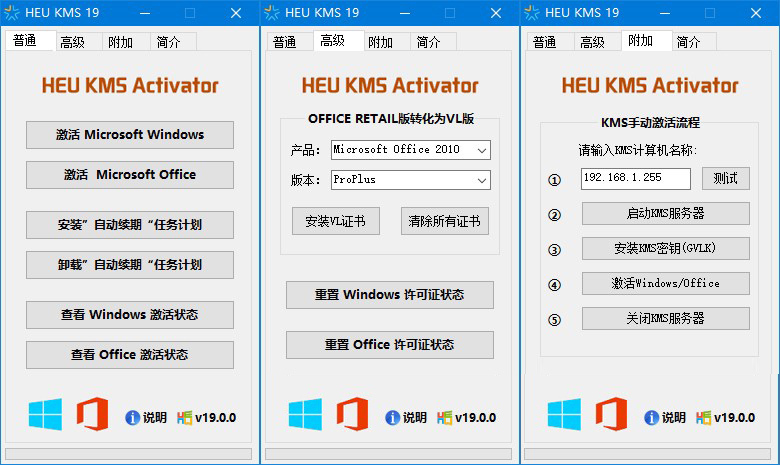
Task: Minimize the left HEU KMS 19 window
Action: (145, 13)
